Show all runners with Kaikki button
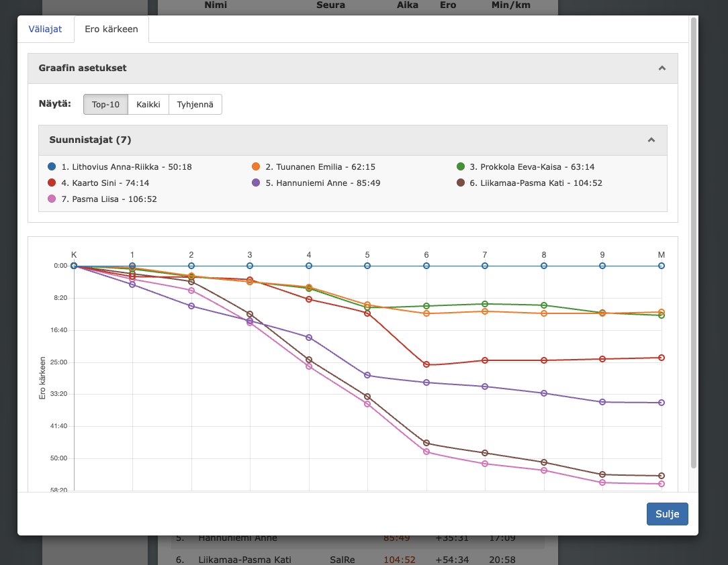728x565 pixels. [148, 105]
